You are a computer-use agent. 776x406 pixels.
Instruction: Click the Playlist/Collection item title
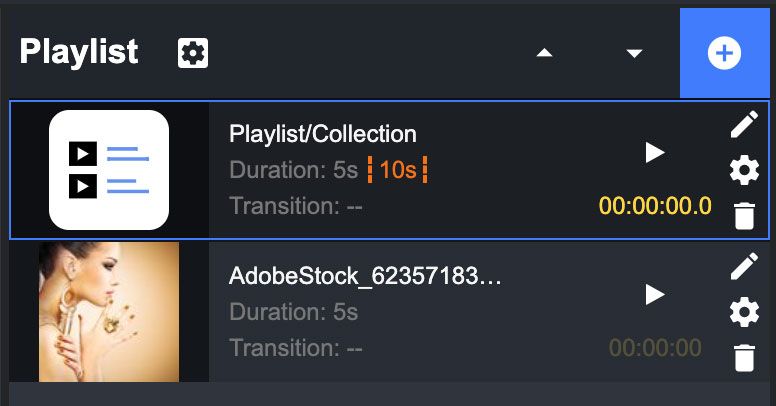coord(322,134)
